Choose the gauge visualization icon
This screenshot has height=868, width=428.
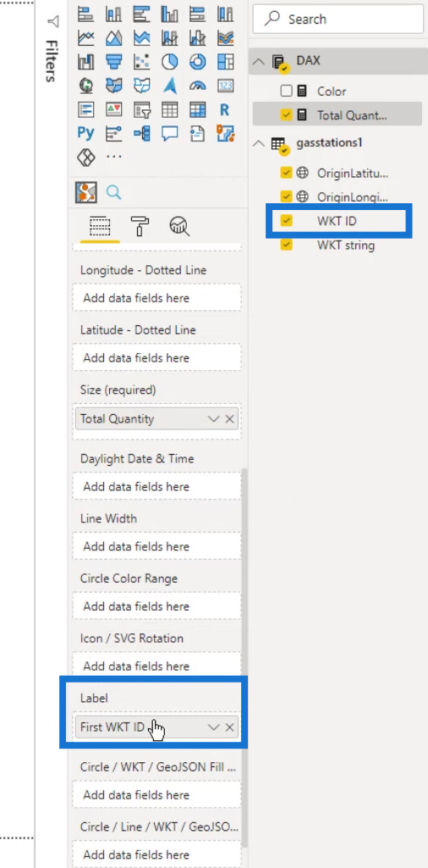pyautogui.click(x=197, y=86)
